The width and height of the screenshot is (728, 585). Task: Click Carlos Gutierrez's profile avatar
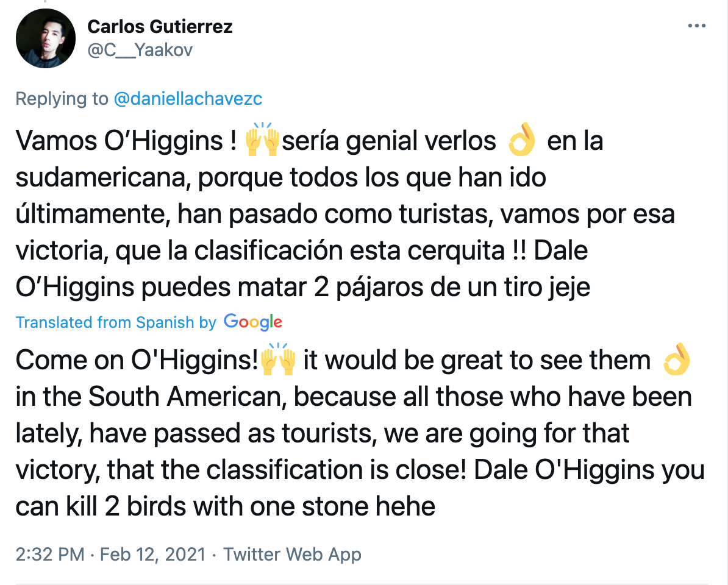(x=46, y=38)
